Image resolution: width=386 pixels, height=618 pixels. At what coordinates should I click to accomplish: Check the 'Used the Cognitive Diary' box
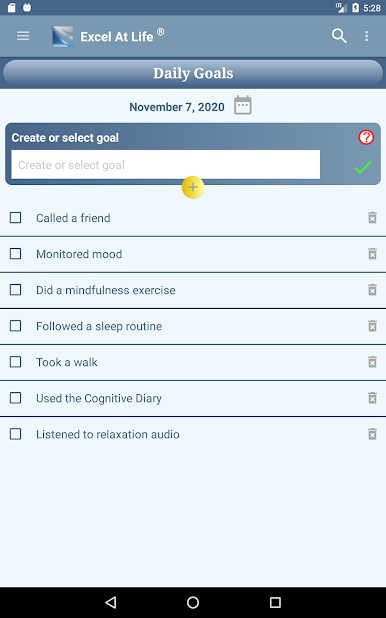(x=15, y=398)
